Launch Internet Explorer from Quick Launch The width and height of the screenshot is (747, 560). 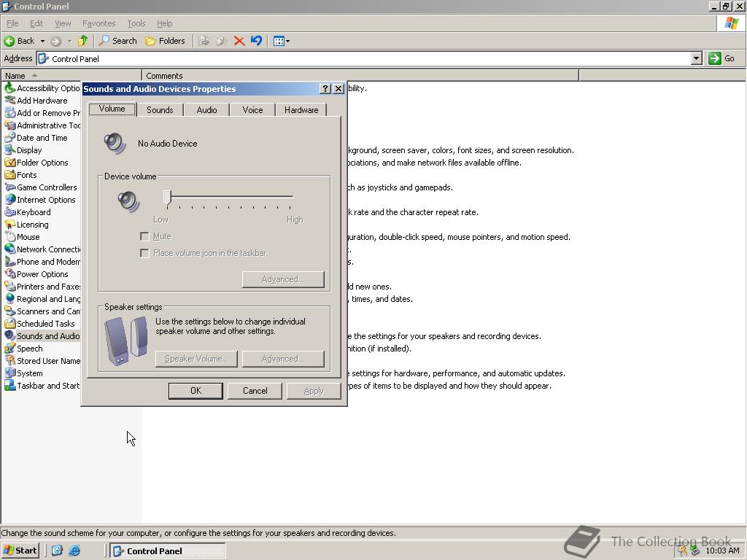coord(74,551)
